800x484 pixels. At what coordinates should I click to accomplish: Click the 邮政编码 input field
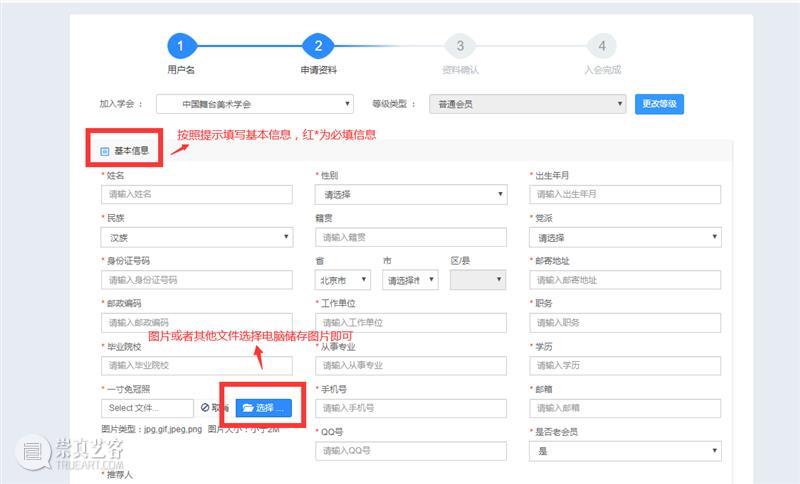(x=197, y=323)
